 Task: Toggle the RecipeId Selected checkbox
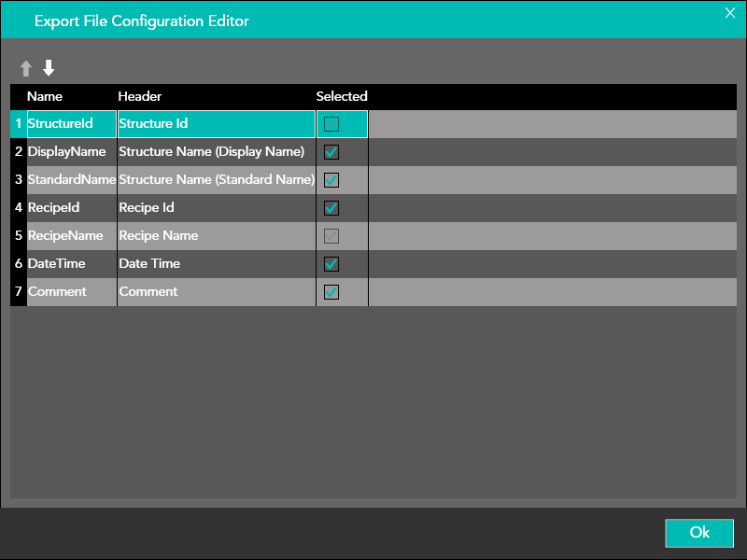coord(331,208)
